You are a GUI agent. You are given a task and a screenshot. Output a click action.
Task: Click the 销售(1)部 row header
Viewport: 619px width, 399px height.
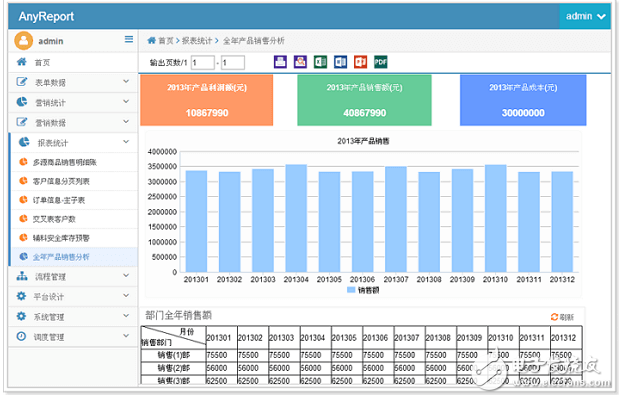point(173,355)
